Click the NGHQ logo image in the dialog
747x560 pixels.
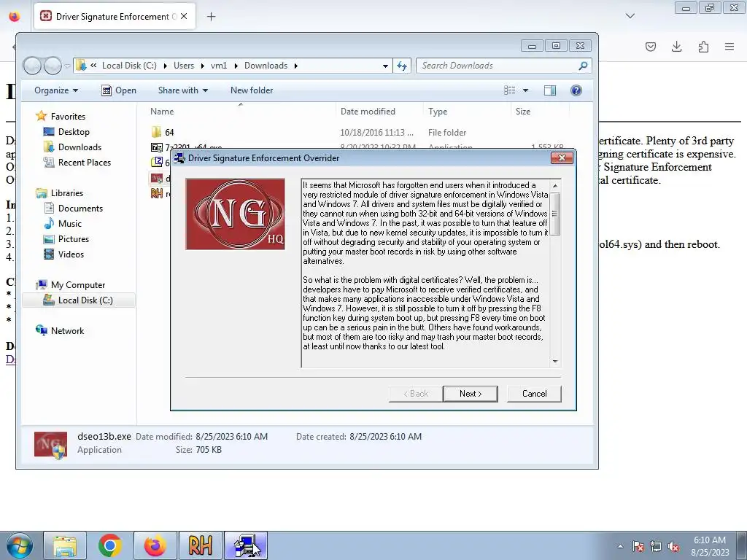[236, 214]
